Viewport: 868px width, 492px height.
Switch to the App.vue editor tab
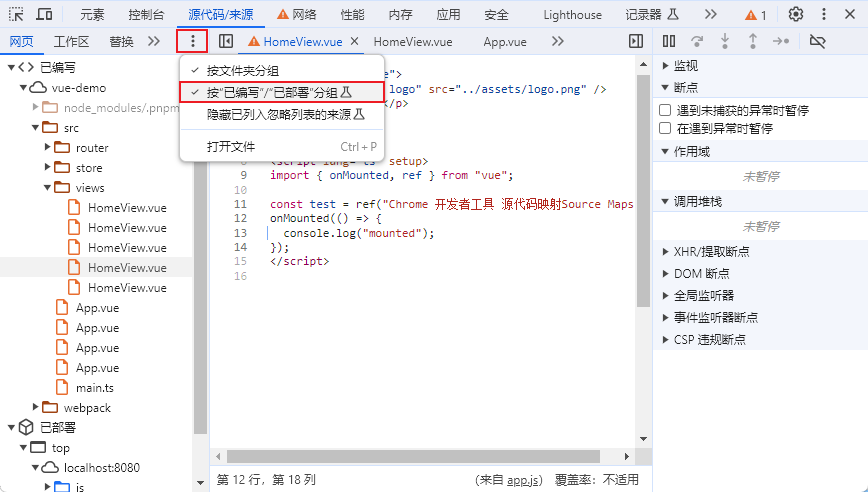tap(505, 42)
